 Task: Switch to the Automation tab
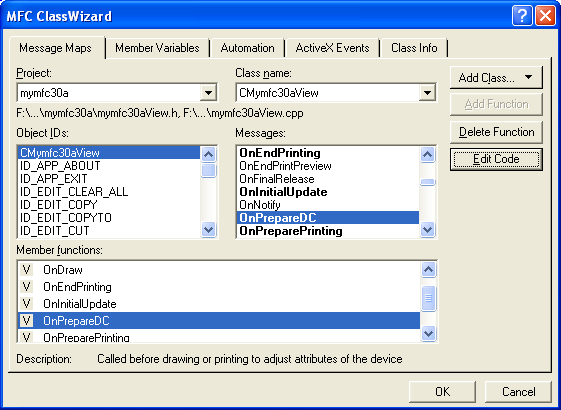[x=247, y=48]
